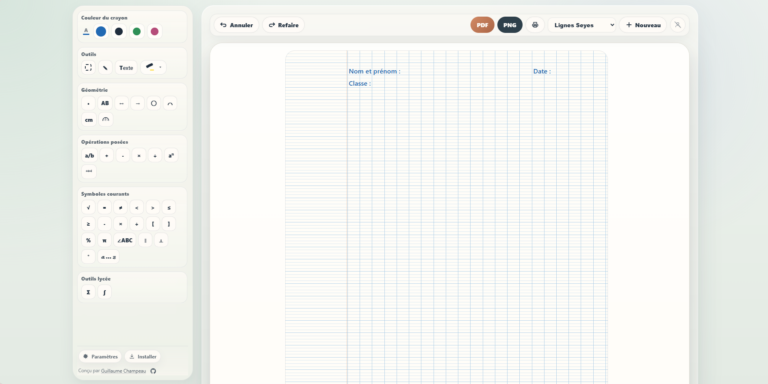Select the circle geometry tool

154,103
